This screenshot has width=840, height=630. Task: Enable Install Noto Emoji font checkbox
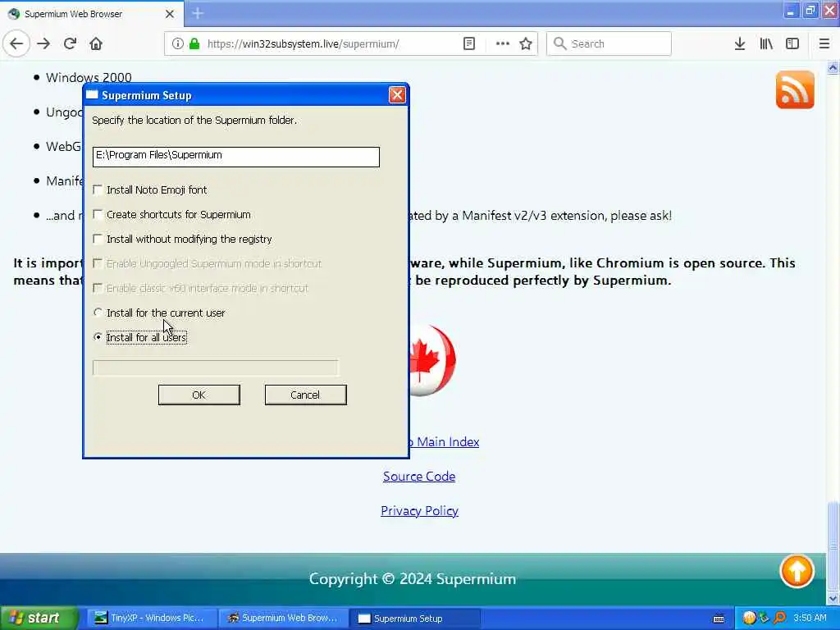pyautogui.click(x=98, y=189)
